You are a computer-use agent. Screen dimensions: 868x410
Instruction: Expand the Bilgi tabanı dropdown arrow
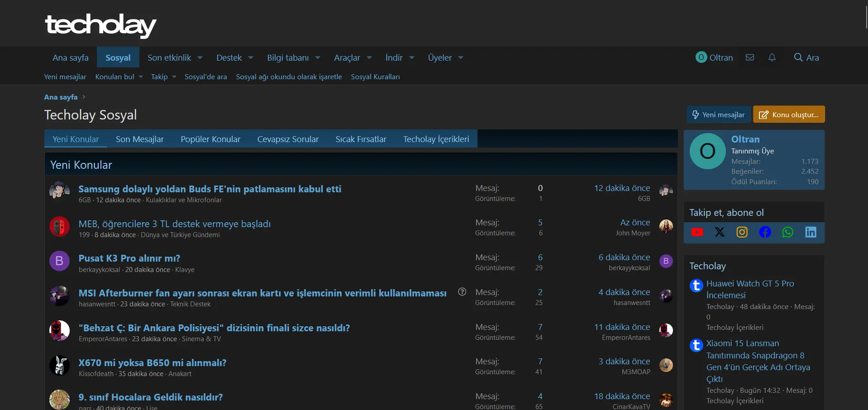[318, 57]
